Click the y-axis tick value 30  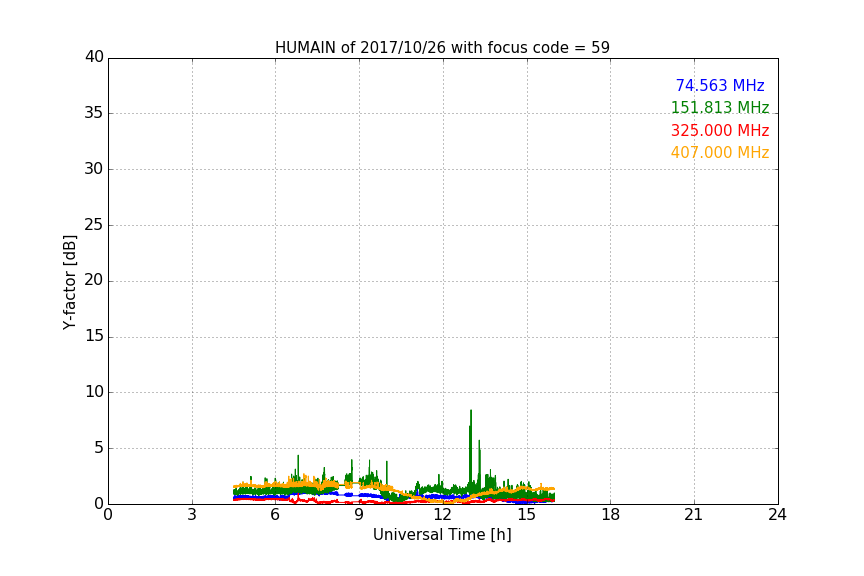coord(94,169)
